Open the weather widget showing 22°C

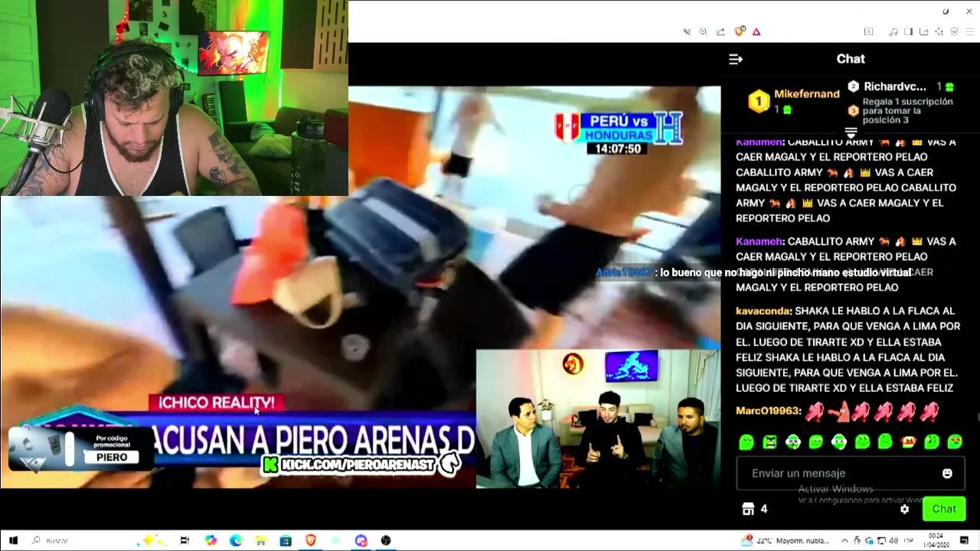click(x=786, y=540)
